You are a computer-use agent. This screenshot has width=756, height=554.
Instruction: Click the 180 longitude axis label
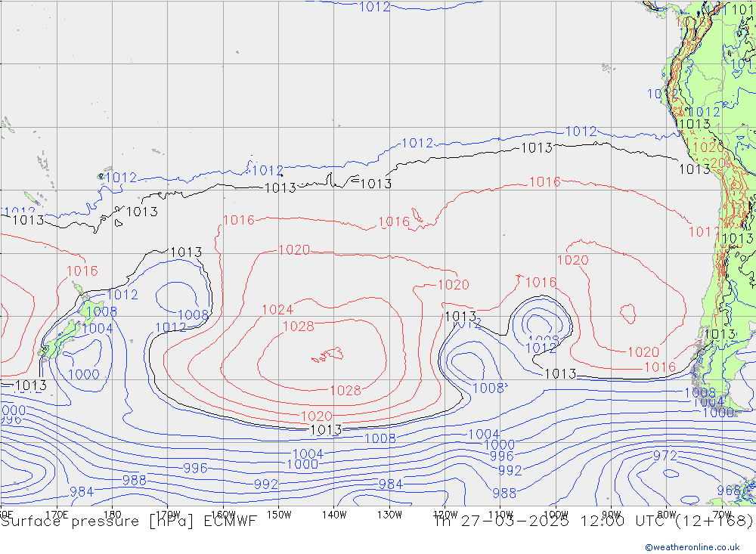click(113, 515)
